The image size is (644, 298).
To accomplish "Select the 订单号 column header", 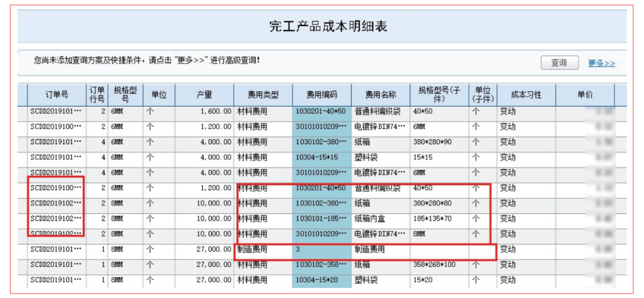I will [x=57, y=95].
